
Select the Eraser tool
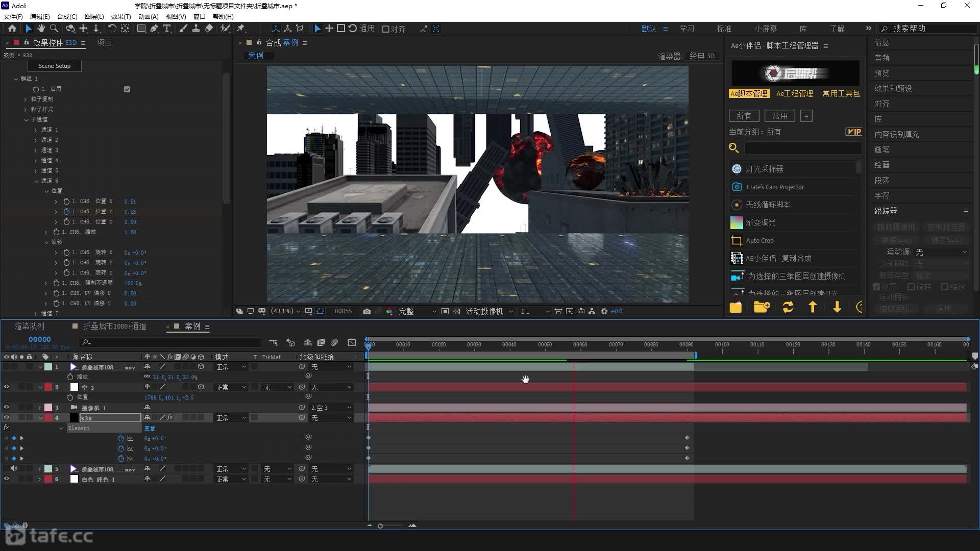(209, 29)
